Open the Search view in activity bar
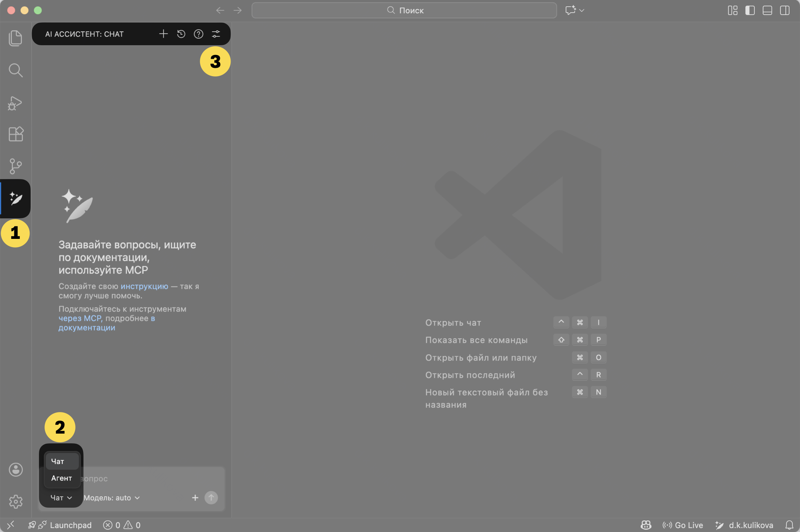Image resolution: width=800 pixels, height=532 pixels. pyautogui.click(x=16, y=70)
